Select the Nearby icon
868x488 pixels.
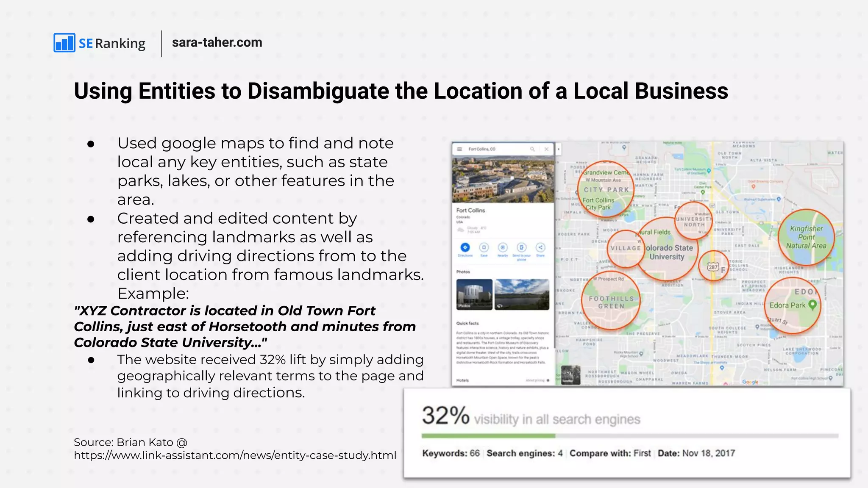click(x=503, y=248)
